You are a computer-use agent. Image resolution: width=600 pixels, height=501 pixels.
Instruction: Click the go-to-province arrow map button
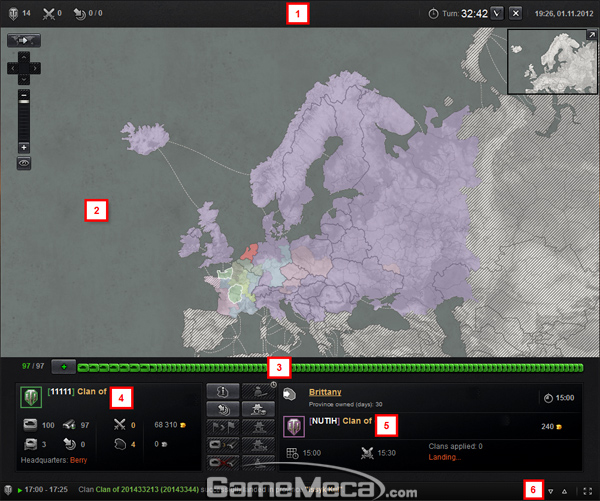click(24, 40)
